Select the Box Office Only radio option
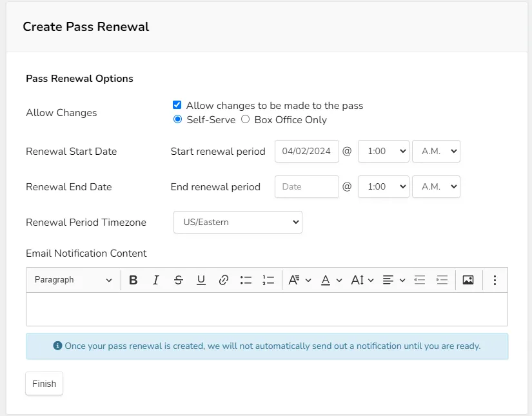 point(245,119)
